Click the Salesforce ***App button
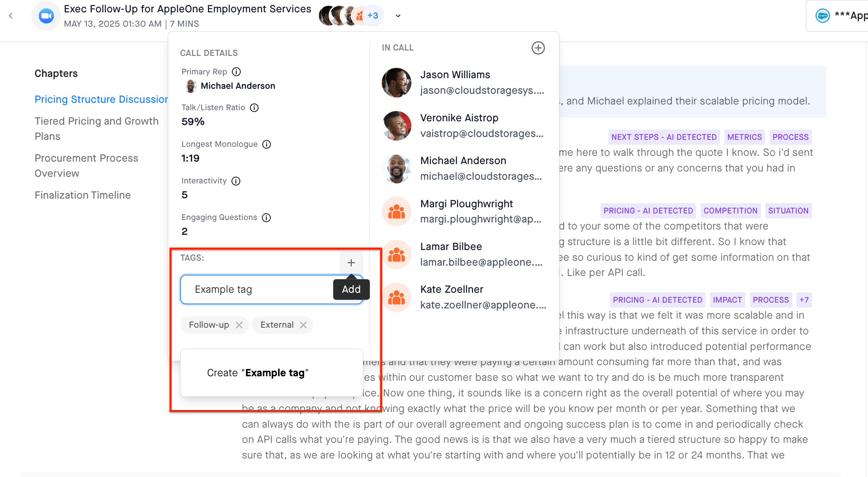 837,16
